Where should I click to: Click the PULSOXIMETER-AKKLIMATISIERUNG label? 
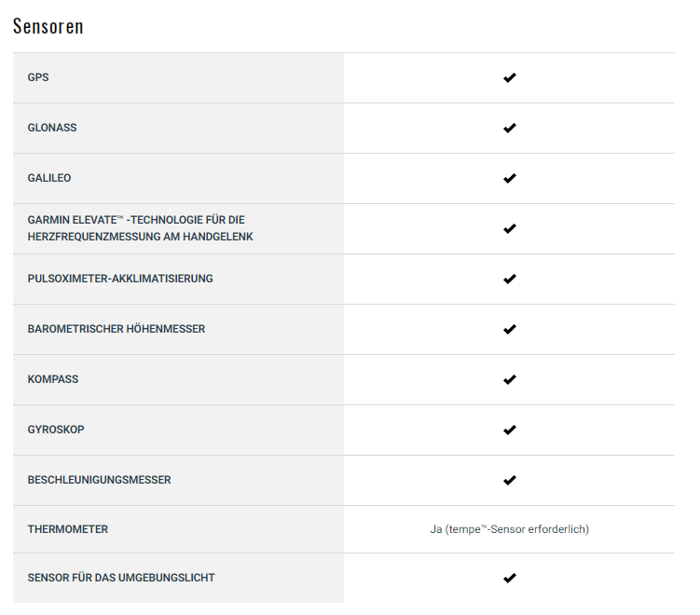pos(120,279)
